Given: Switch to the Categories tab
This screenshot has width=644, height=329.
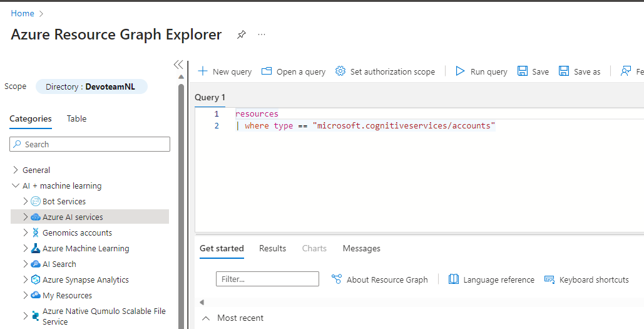Looking at the screenshot, I should tap(31, 119).
